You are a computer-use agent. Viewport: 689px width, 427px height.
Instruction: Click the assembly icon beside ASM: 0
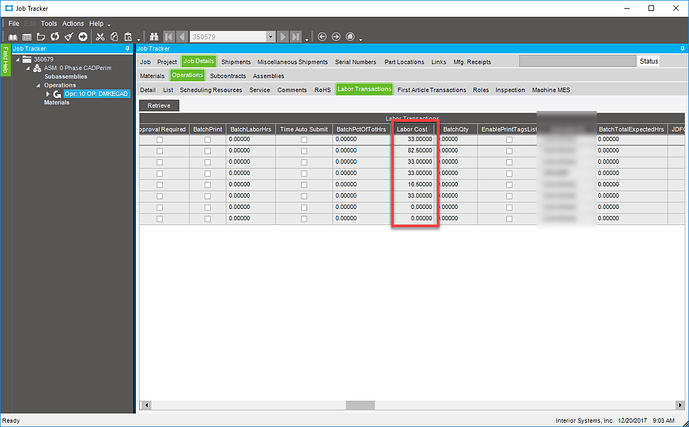(x=37, y=68)
